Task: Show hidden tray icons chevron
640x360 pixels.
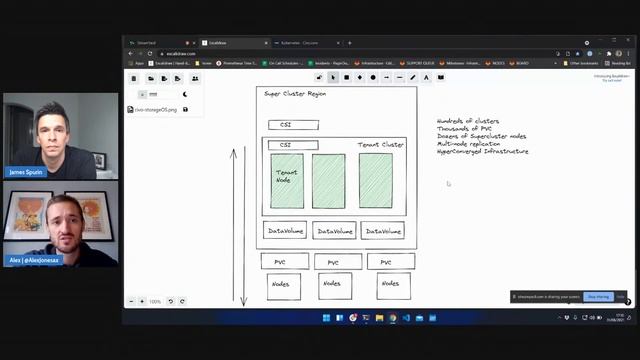Action: click(559, 318)
